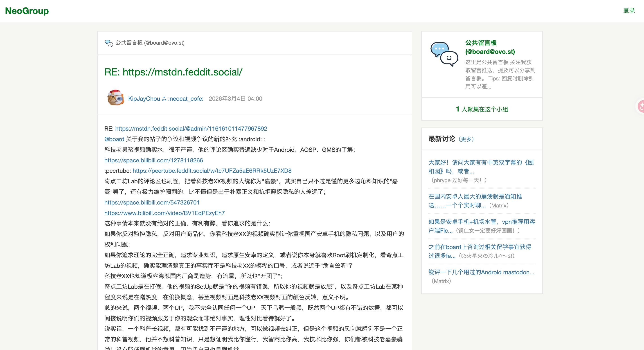This screenshot has height=350, width=644.
Task: Click the NeoGroup logo
Action: [x=27, y=11]
